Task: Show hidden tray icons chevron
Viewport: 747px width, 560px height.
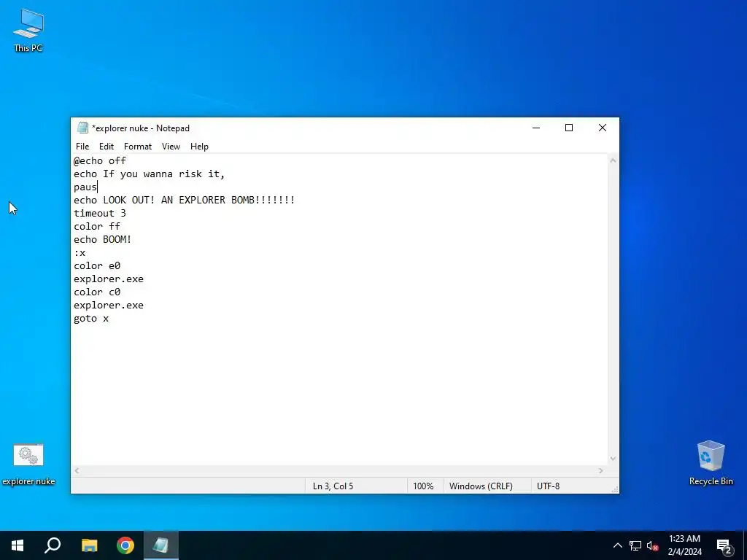Action: click(617, 545)
